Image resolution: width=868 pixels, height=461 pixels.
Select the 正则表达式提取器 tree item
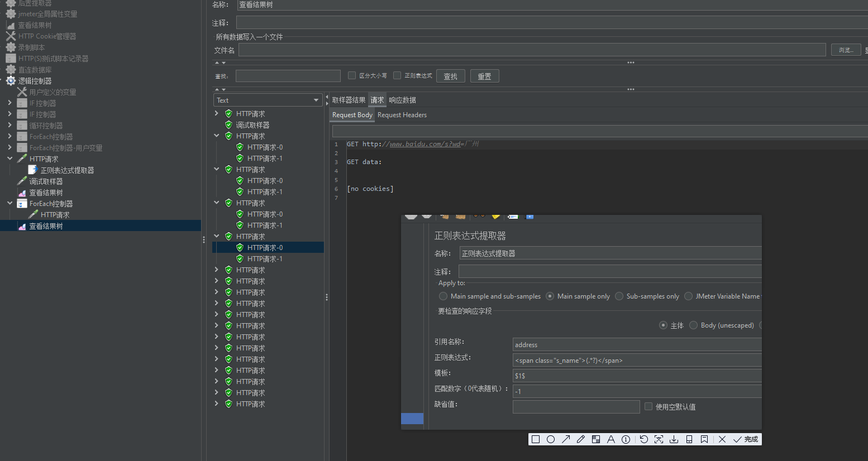tap(67, 170)
